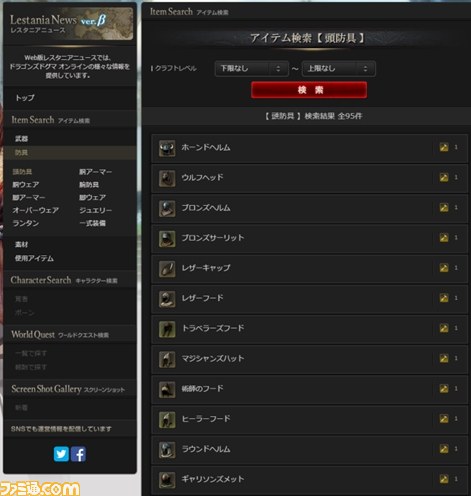471x496 pixels.
Task: Click the ウルフヘッド item icon
Action: click(x=167, y=178)
